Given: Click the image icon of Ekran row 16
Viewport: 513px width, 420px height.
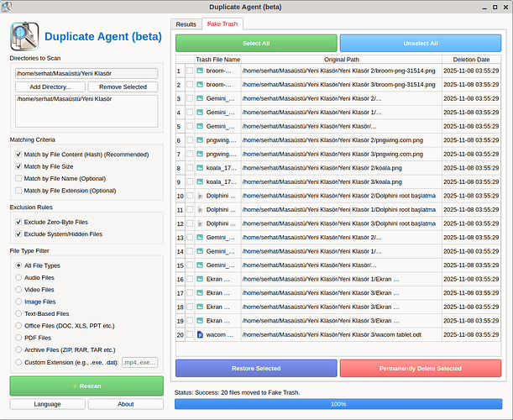Looking at the screenshot, I should (200, 279).
